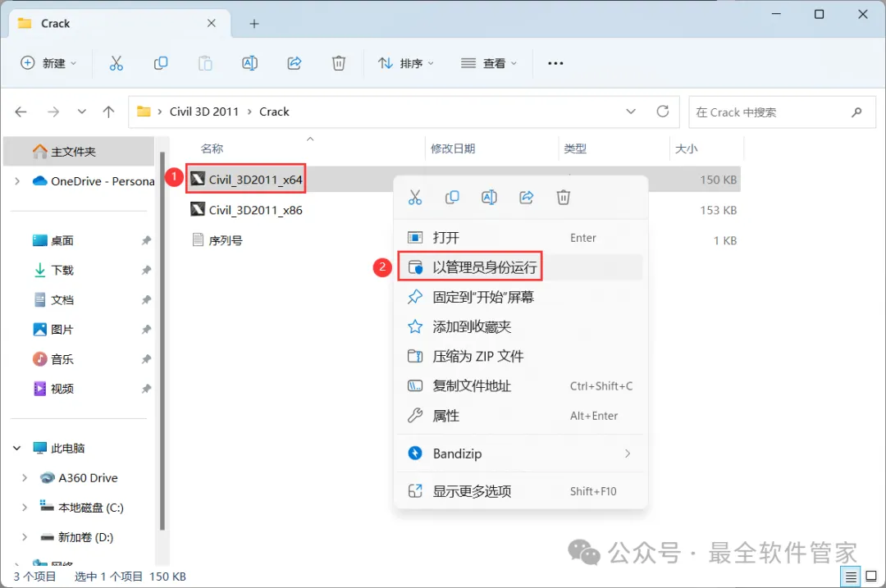Sort by the 名称 column header
886x588 pixels.
[212, 148]
